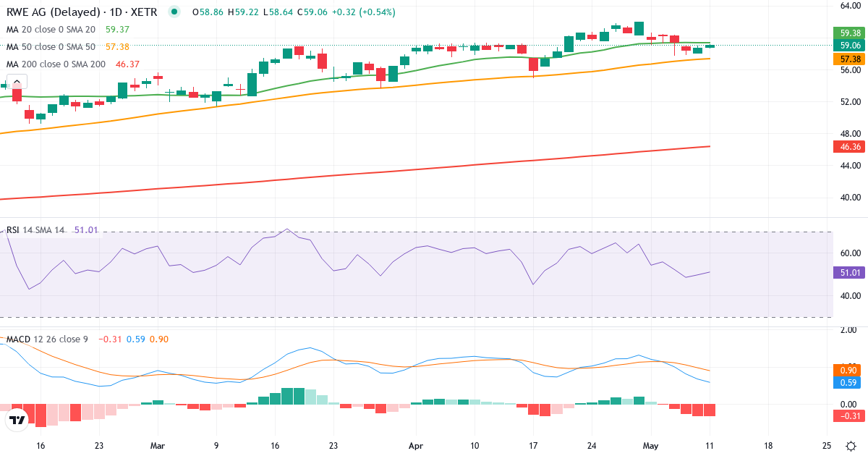Click the 25 date label on time axis
The height and width of the screenshot is (456, 868).
(x=827, y=446)
